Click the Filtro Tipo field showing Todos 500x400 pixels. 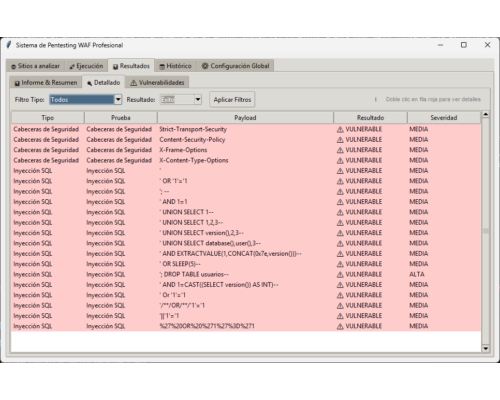[82, 99]
